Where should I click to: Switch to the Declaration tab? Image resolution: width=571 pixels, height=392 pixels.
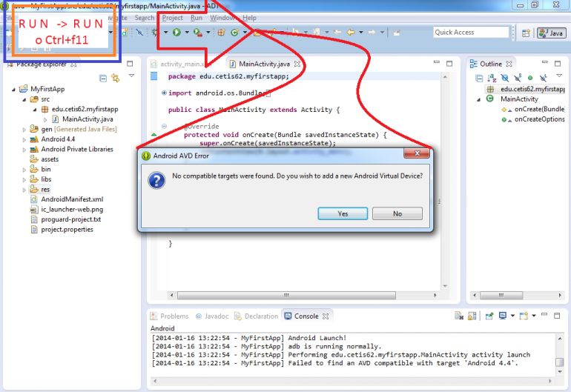(257, 316)
